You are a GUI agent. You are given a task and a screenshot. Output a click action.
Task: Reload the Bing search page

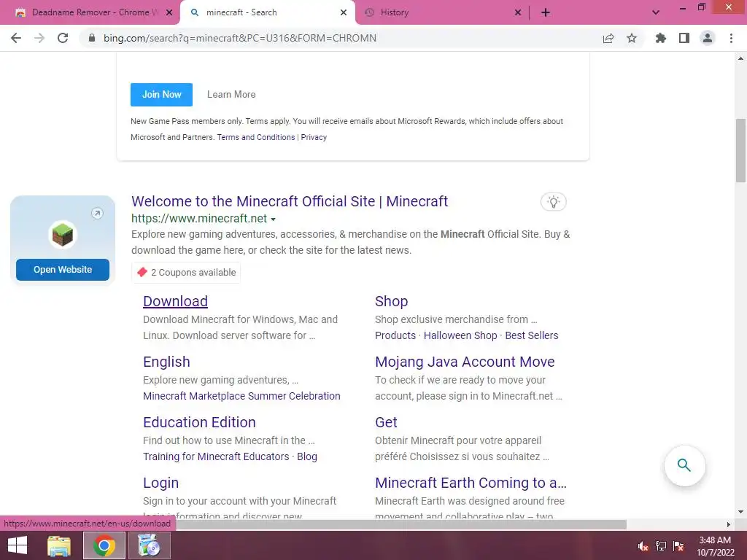click(63, 38)
